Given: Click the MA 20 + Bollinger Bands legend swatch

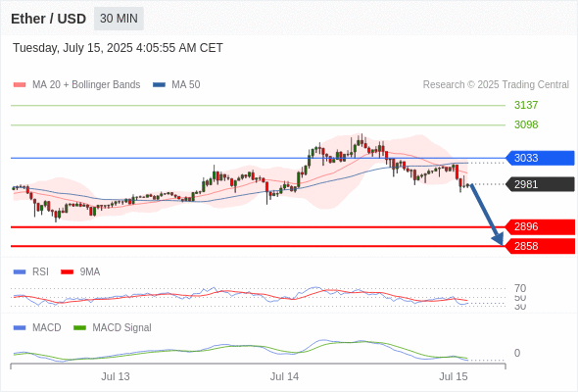Looking at the screenshot, I should 20,85.
